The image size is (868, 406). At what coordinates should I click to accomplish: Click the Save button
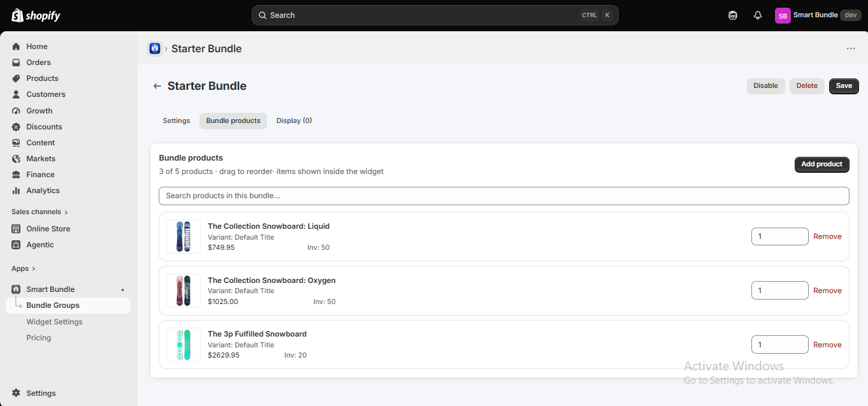844,86
